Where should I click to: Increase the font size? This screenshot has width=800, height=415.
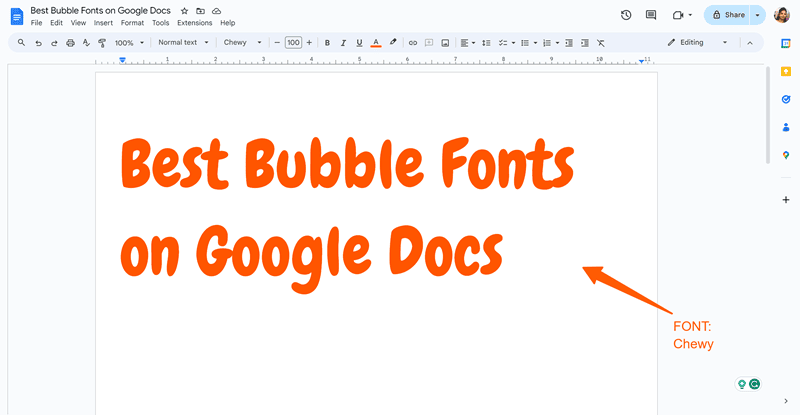pos(309,43)
